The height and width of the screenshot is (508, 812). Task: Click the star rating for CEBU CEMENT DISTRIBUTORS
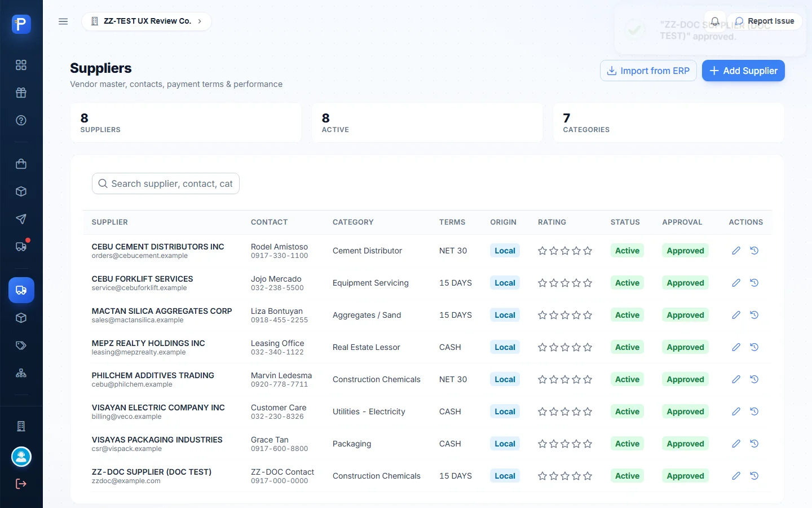pyautogui.click(x=565, y=251)
